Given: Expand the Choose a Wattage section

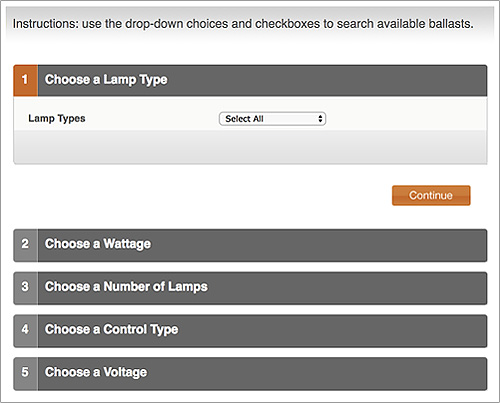Looking at the screenshot, I should 250,245.
